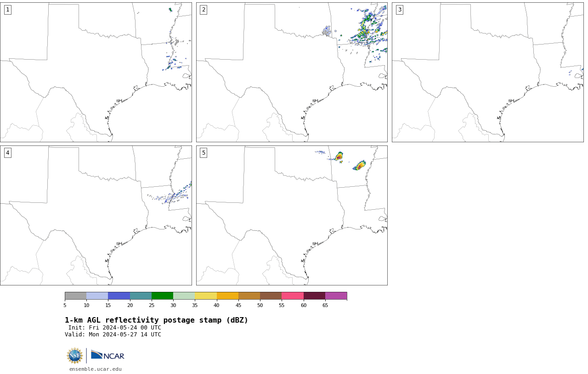Click the colorbar tick label 5
Image resolution: width=588 pixels, height=374 pixels.
65,305
